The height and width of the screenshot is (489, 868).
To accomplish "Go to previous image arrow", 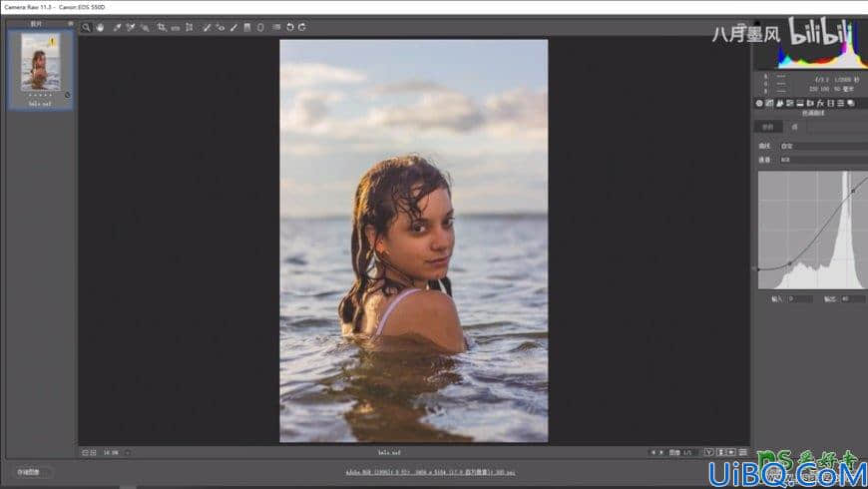I will (653, 452).
